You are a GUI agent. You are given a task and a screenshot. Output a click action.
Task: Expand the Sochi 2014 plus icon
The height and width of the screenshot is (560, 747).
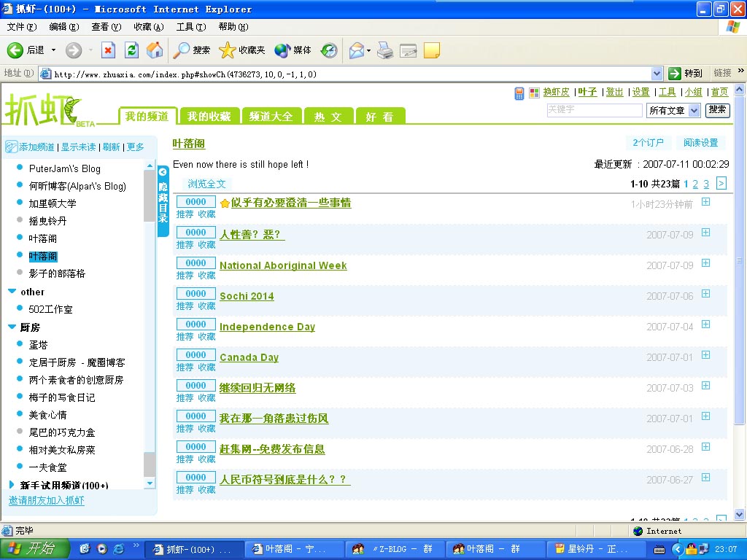coord(706,293)
